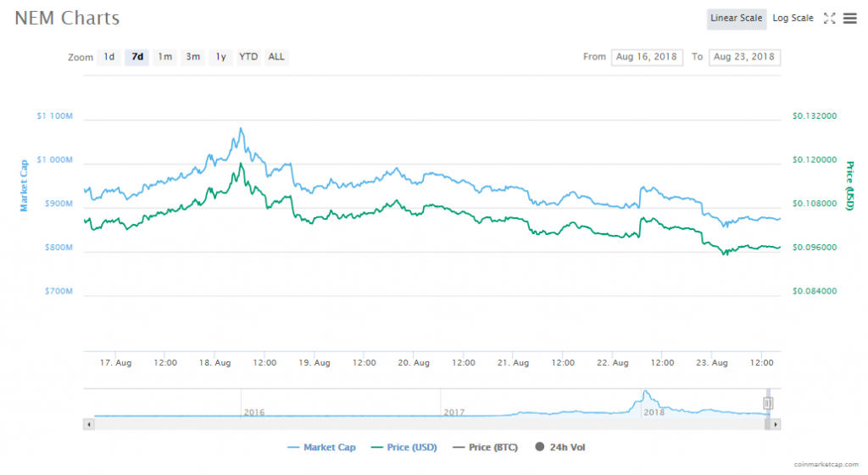Show 1y zoom range
This screenshot has height=475, width=868.
click(220, 57)
